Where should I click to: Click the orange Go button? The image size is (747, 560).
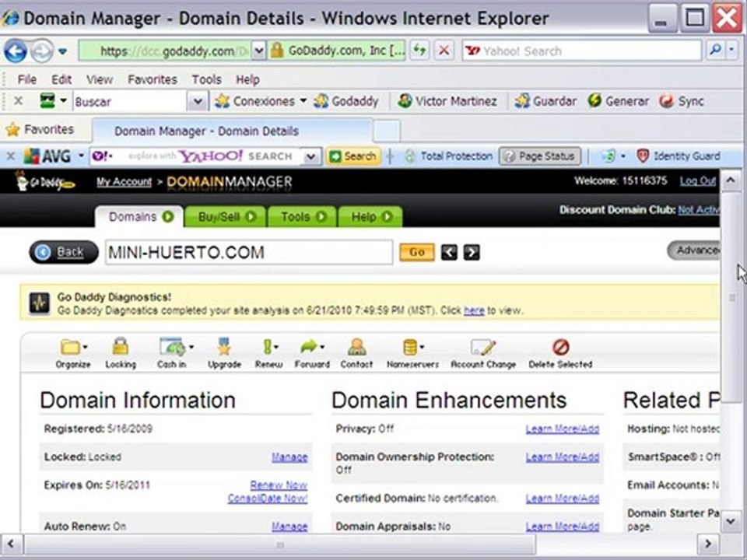coord(417,252)
